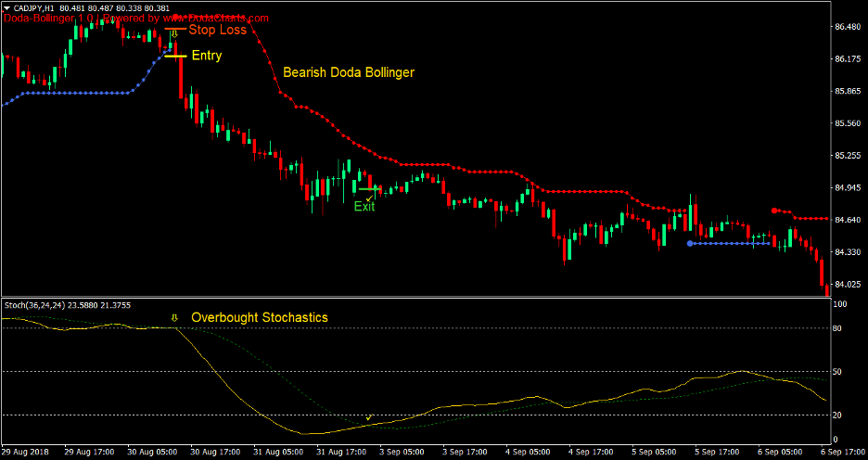Click the 86.175 price on the axis

(x=847, y=58)
